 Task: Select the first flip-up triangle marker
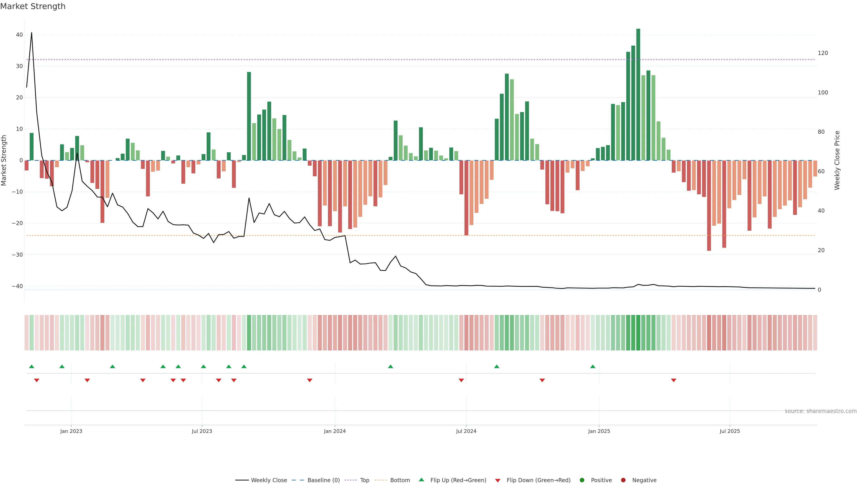click(x=32, y=366)
